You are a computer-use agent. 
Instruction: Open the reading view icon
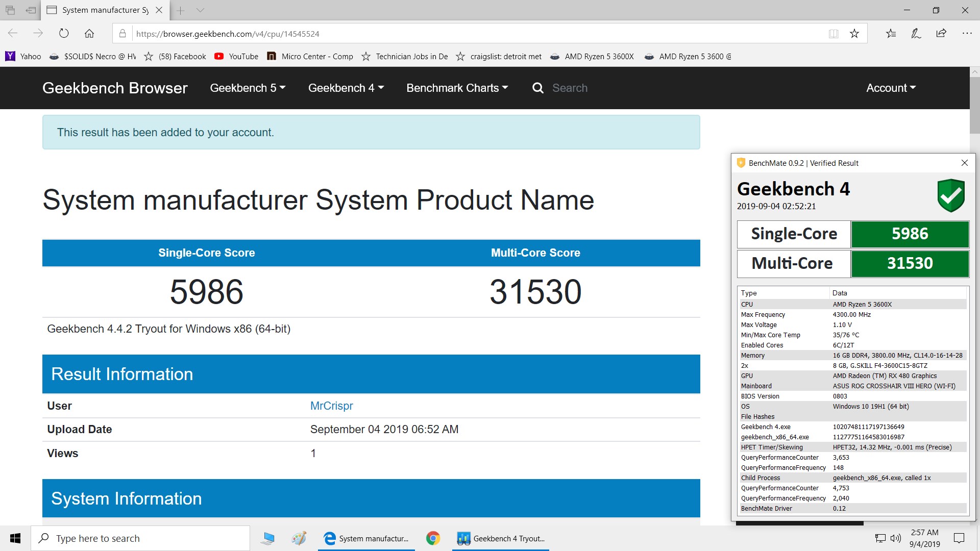834,34
